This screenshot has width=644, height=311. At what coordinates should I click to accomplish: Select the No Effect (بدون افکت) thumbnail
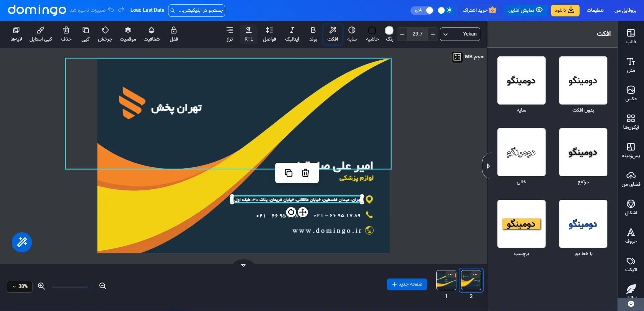pyautogui.click(x=583, y=80)
